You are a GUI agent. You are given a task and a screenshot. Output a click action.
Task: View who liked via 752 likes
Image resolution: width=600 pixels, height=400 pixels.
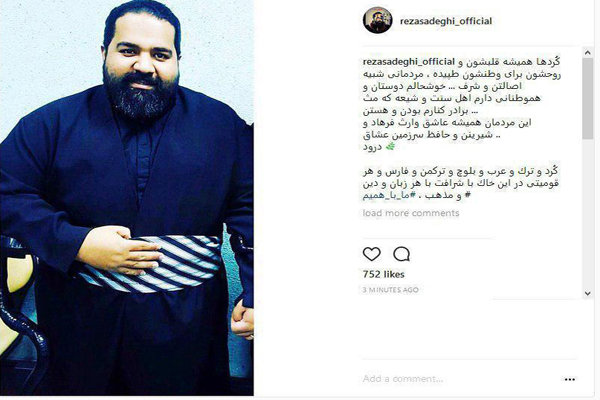click(383, 274)
